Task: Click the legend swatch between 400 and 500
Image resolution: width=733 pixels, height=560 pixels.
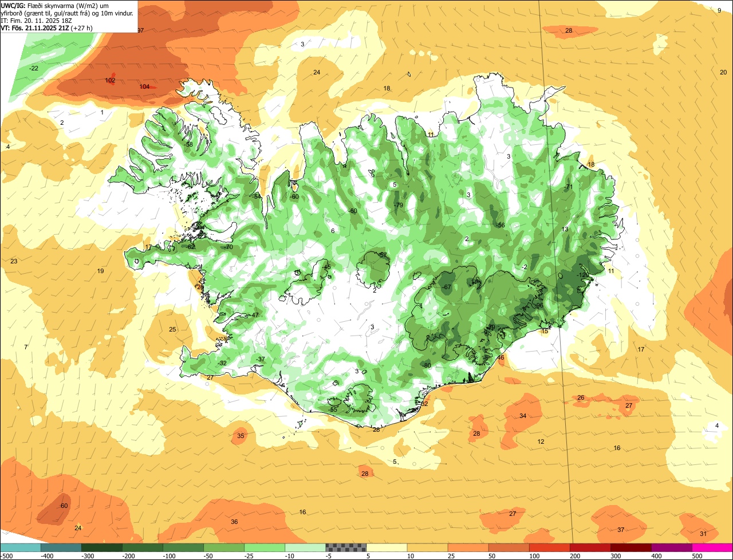Action: coord(672,547)
